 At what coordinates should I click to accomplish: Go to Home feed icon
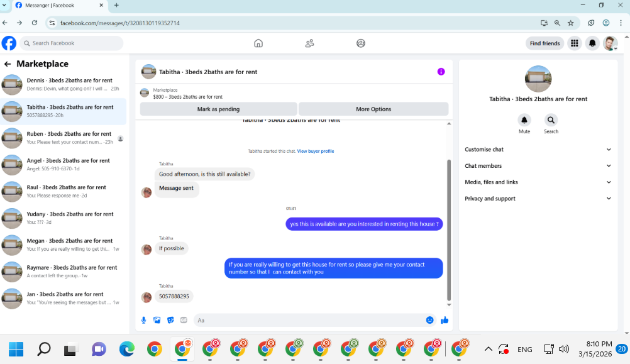pos(258,43)
